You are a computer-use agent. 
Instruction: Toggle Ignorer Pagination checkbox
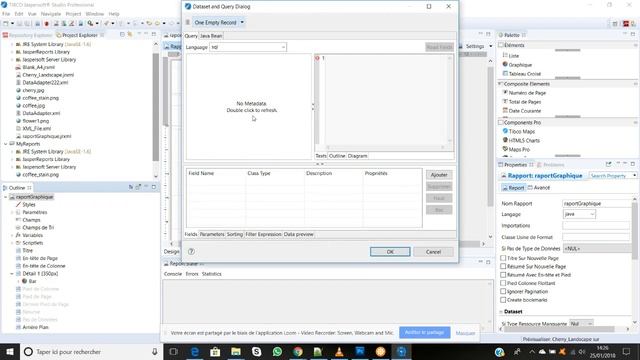coord(503,291)
